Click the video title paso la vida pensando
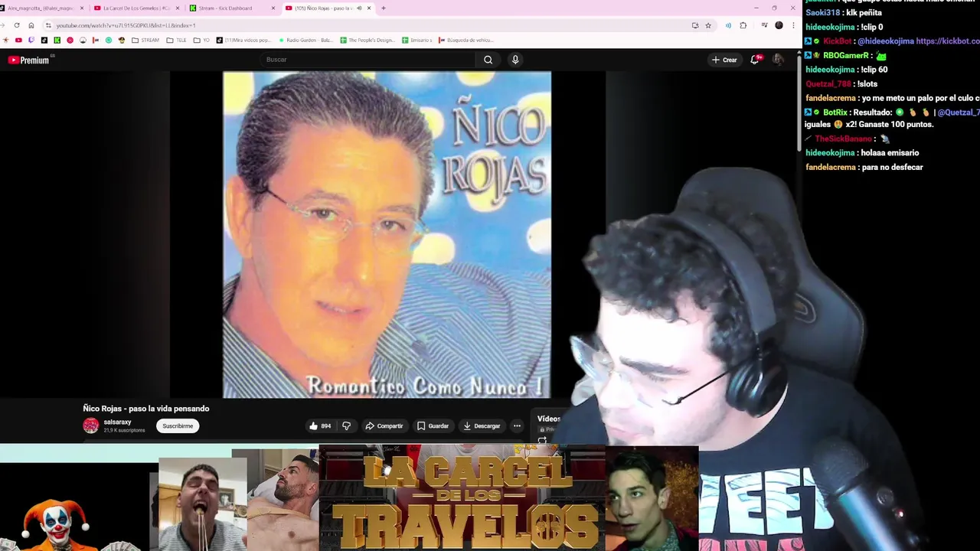This screenshot has width=980, height=551. pyautogui.click(x=146, y=409)
